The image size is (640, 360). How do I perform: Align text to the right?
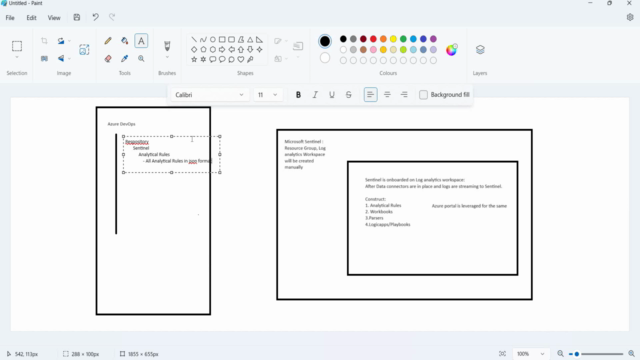tap(404, 95)
